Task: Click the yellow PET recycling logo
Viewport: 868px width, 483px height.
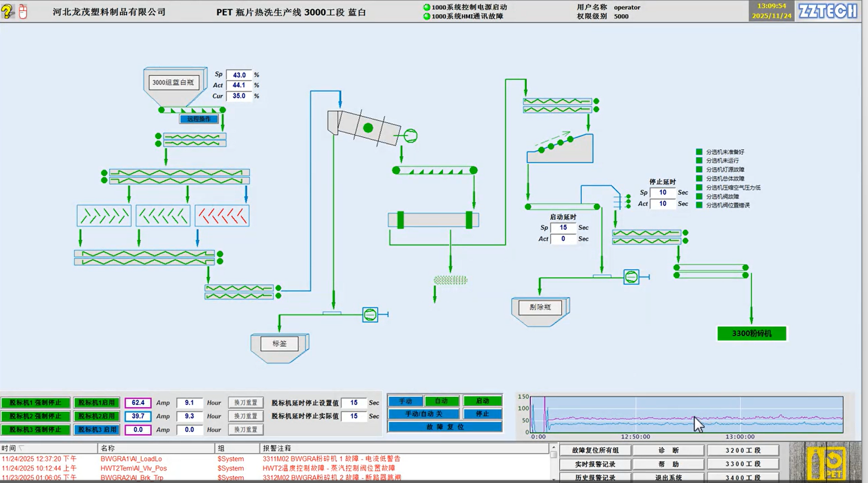Action: point(825,463)
